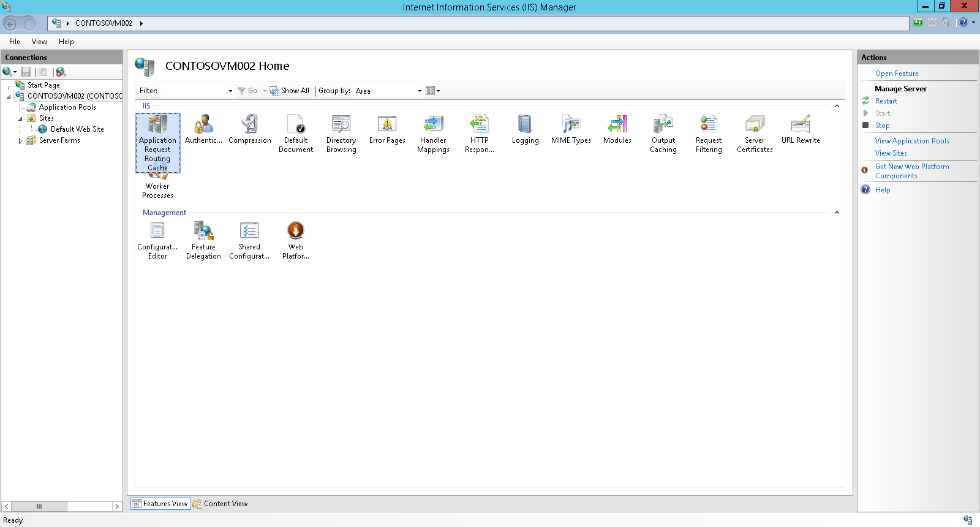Collapse the Sites tree node
Screen dimensions: 980x527
tap(20, 119)
